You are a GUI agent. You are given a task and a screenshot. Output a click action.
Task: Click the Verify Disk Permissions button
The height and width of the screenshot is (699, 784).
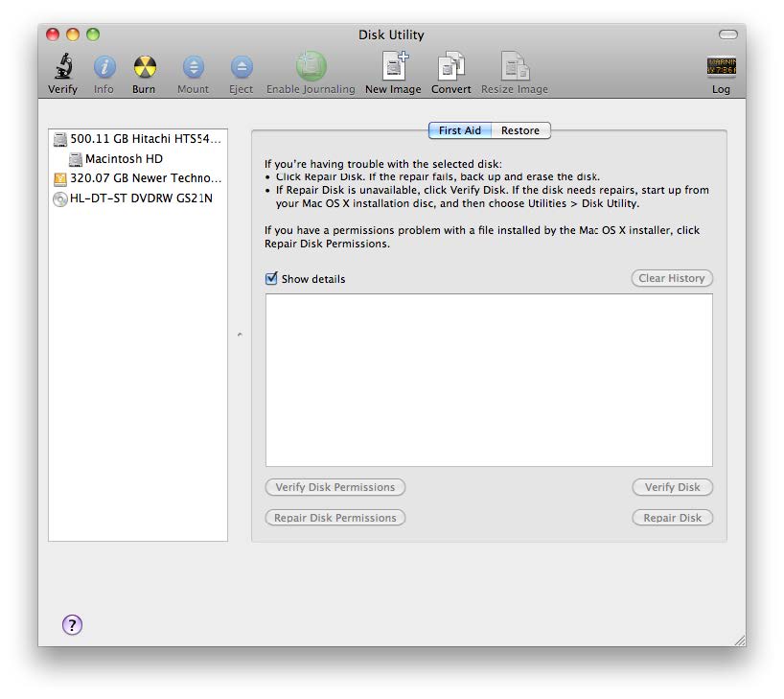click(334, 487)
